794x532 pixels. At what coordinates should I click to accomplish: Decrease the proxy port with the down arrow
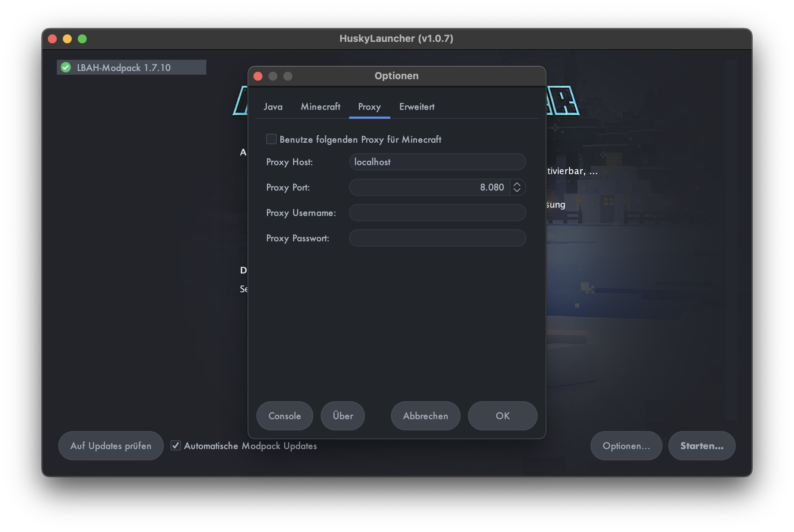click(x=517, y=191)
